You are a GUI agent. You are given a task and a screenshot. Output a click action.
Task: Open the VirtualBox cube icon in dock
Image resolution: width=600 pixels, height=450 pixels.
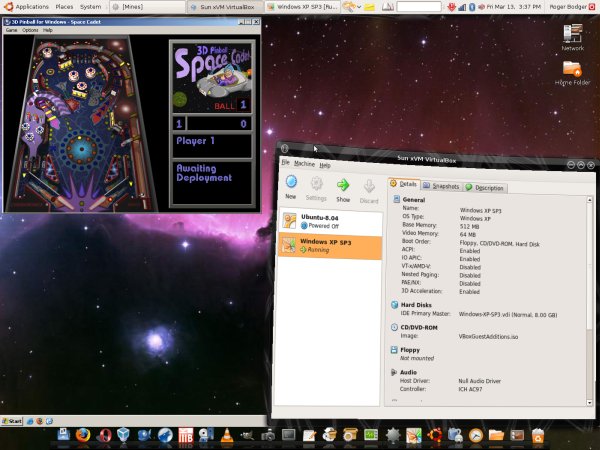(123, 435)
